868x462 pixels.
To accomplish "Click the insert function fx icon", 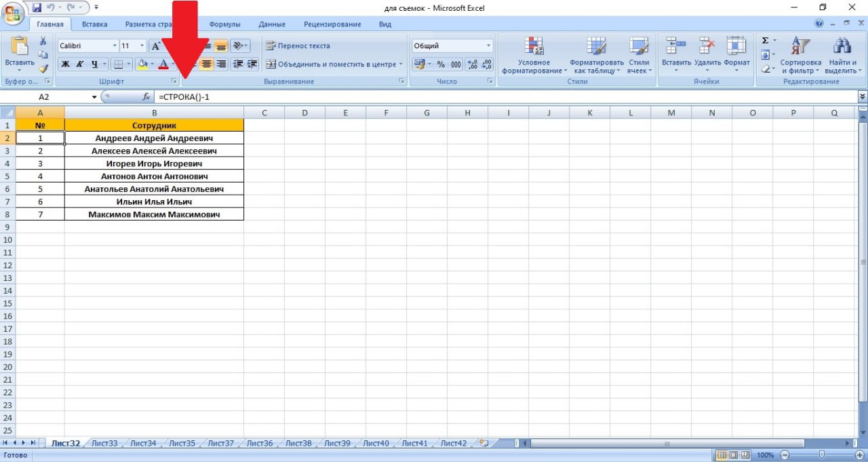I will [x=146, y=97].
